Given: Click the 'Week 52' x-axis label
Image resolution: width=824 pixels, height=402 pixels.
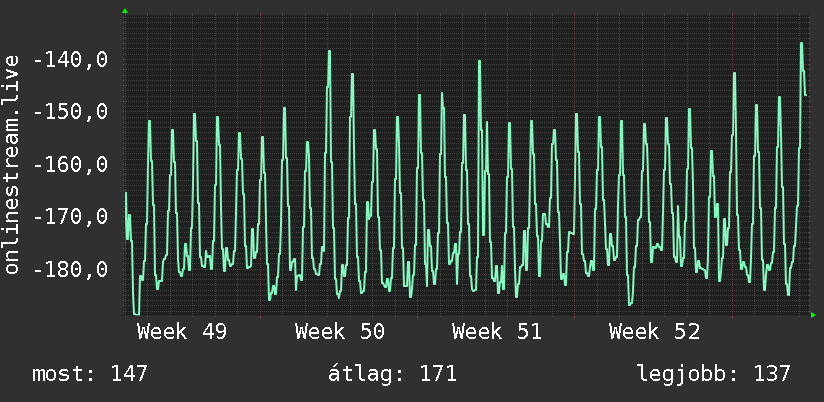Looking at the screenshot, I should (x=654, y=332).
